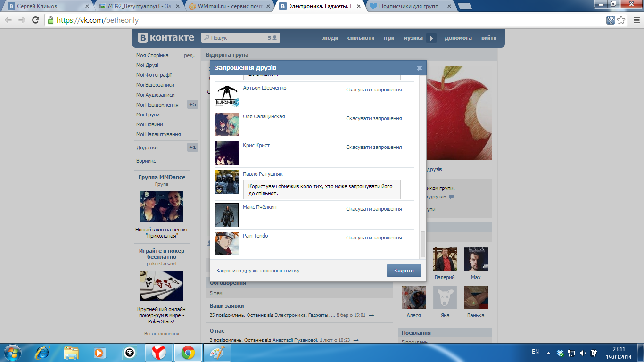Open the спільноти header menu
Screen dimensions: 644x362
point(361,38)
